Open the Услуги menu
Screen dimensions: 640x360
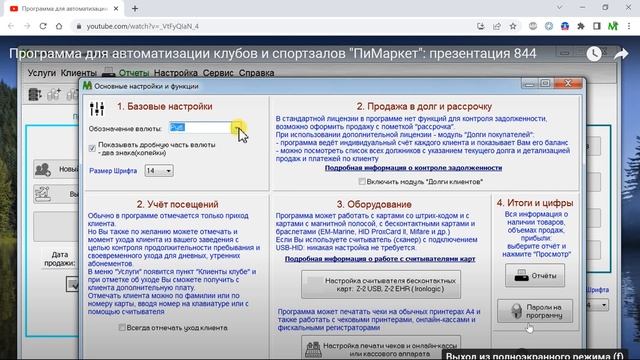pos(42,73)
